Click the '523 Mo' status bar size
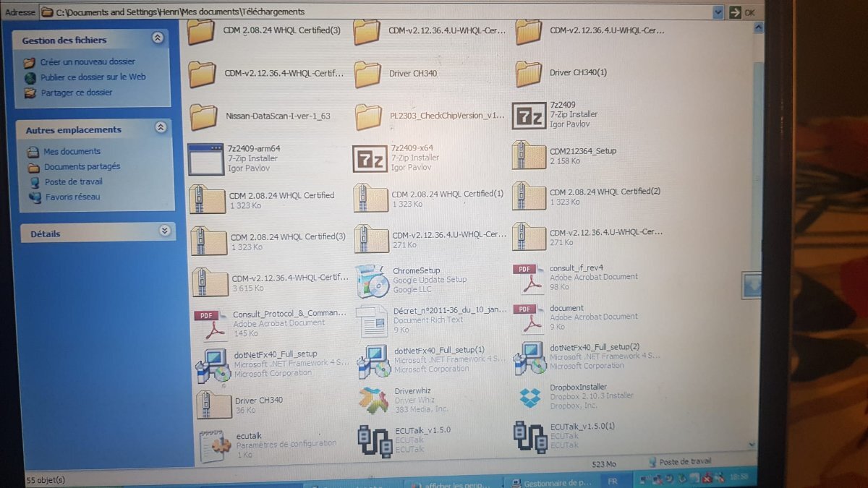 603,465
